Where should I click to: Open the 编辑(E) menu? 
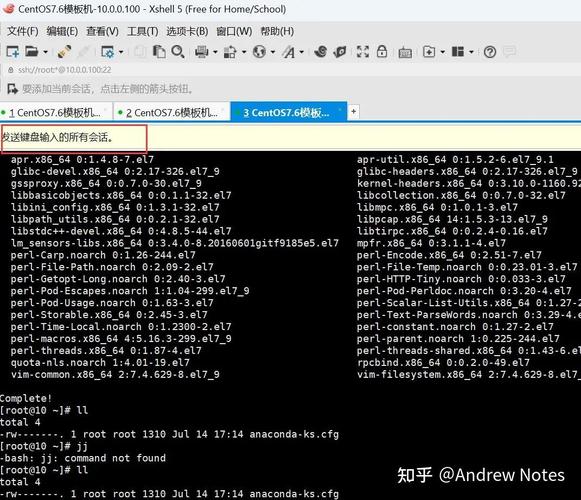(62, 32)
